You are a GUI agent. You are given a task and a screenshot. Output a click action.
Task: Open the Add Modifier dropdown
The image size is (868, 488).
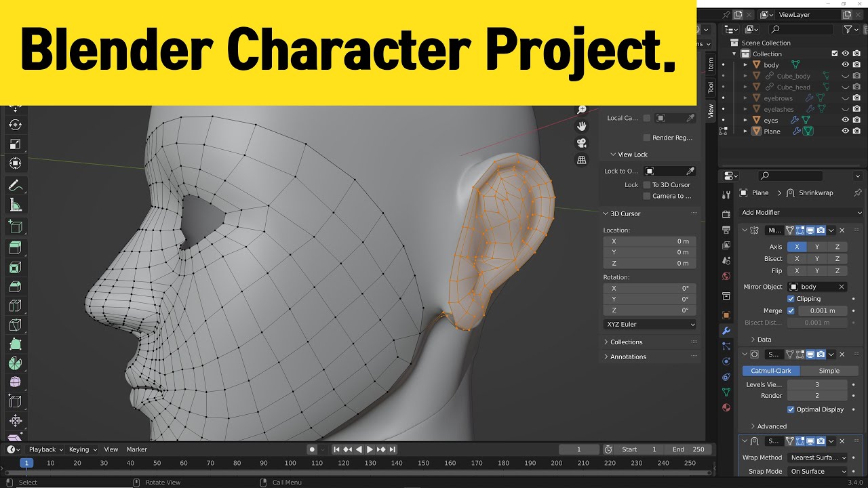click(x=801, y=212)
